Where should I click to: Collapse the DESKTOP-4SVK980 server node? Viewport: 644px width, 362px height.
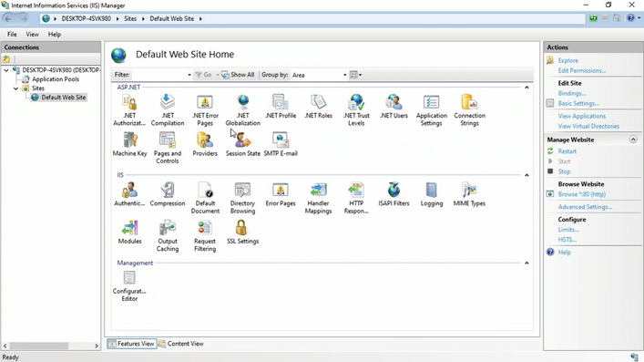[x=6, y=70]
